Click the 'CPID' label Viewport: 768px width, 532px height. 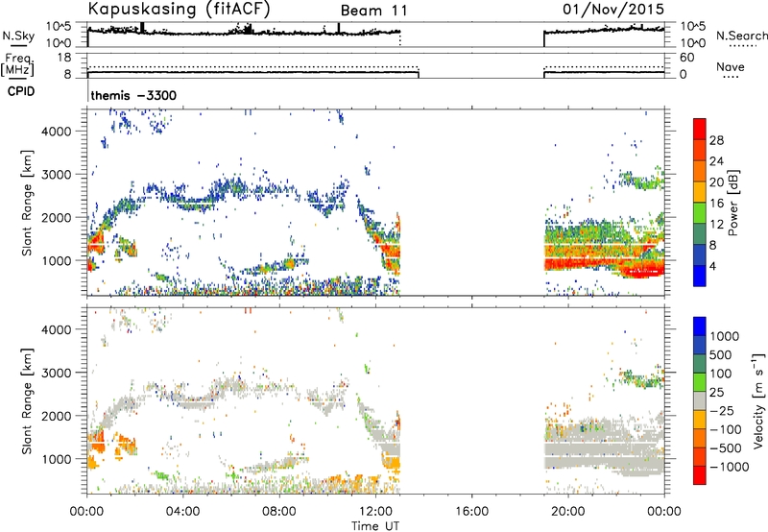click(21, 91)
